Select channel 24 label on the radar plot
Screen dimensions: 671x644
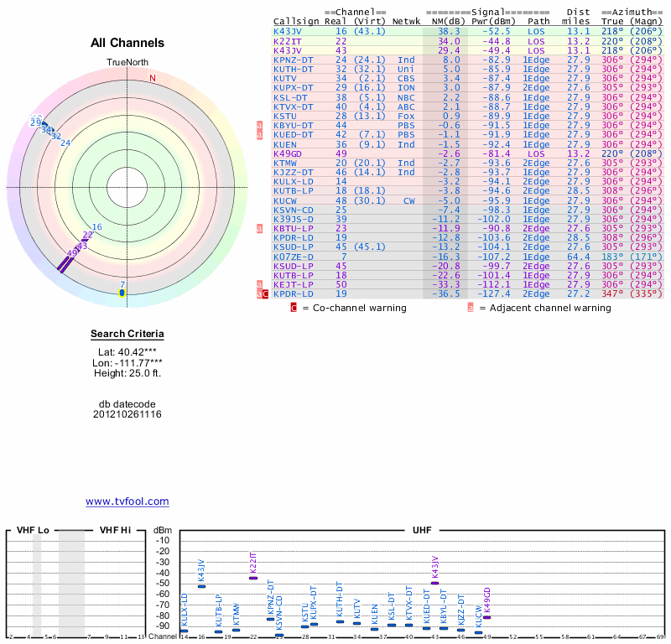(x=65, y=143)
